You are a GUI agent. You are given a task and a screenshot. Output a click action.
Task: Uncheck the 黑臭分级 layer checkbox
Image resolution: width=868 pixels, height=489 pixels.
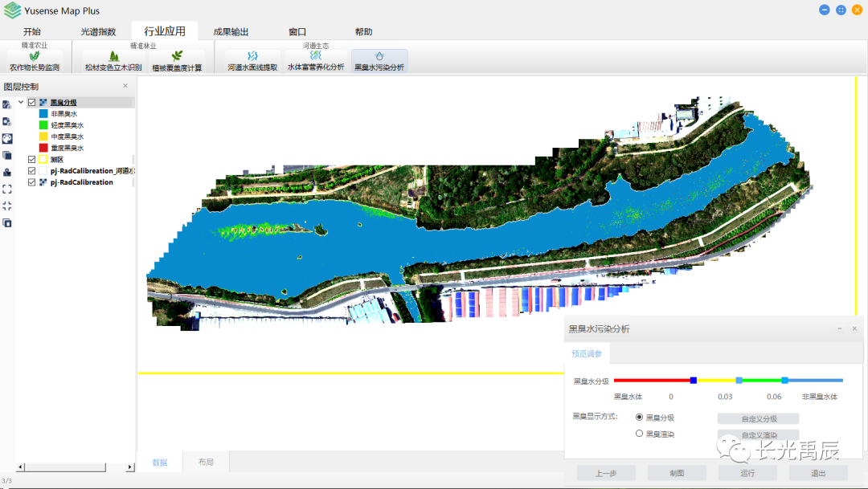32,103
